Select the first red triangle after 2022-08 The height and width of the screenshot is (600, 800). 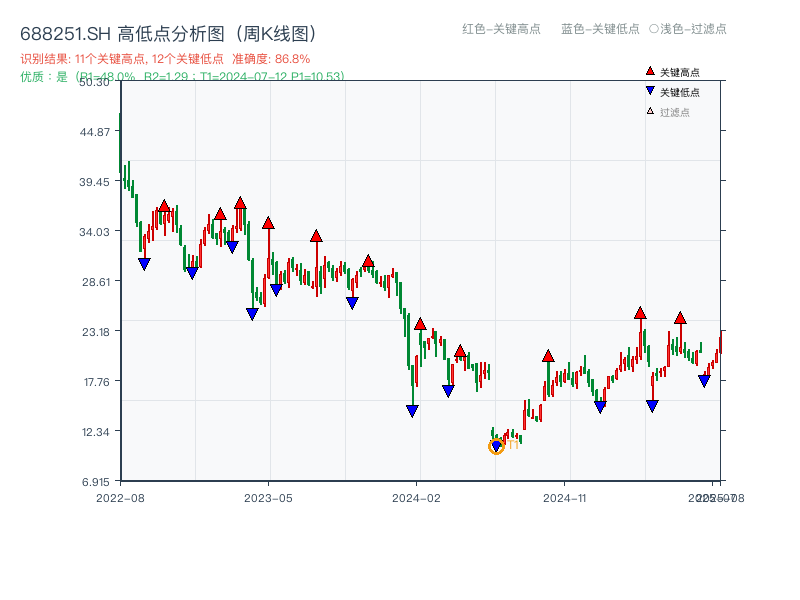pos(163,206)
